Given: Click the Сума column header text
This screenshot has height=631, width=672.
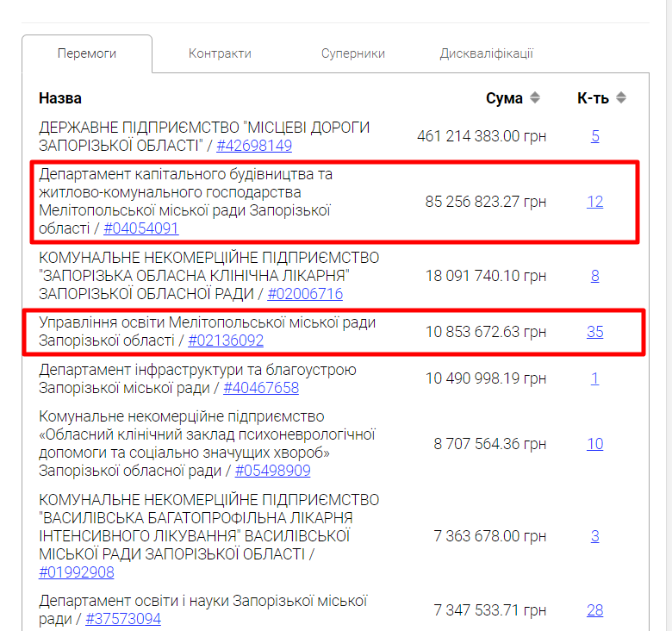Looking at the screenshot, I should (x=504, y=98).
